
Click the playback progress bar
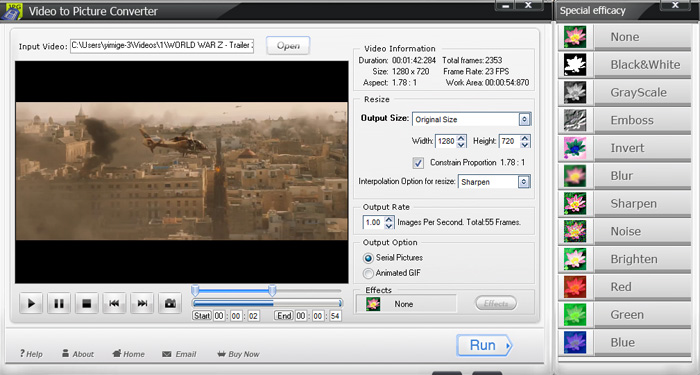pos(267,304)
